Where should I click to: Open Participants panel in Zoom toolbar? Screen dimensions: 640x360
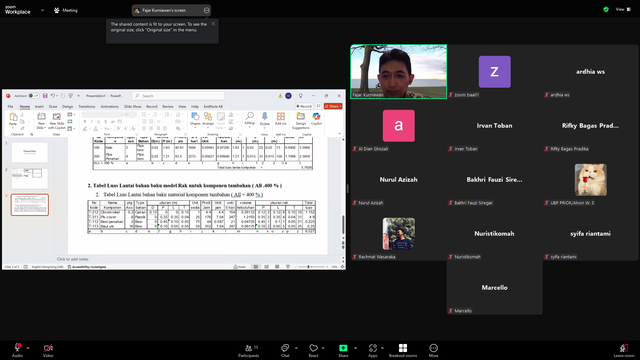249,350
